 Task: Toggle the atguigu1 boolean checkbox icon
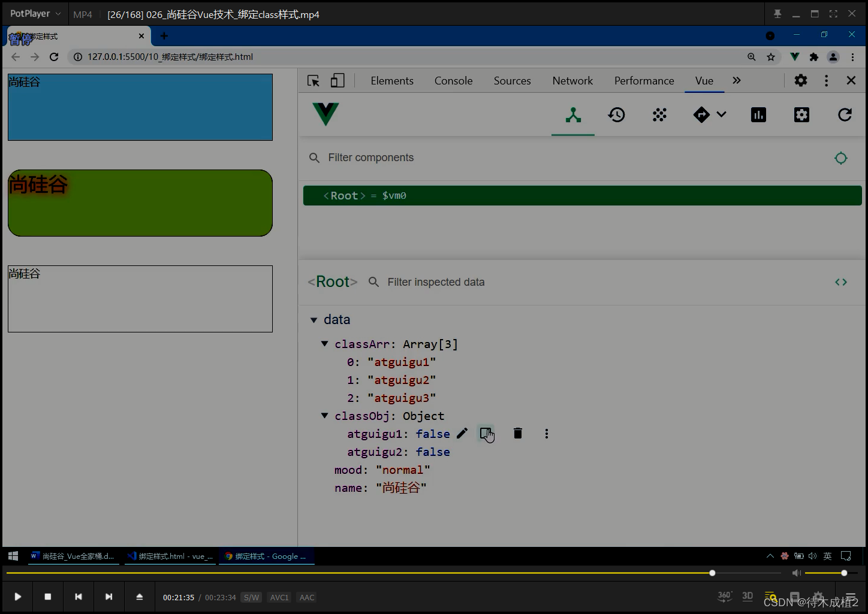click(486, 433)
